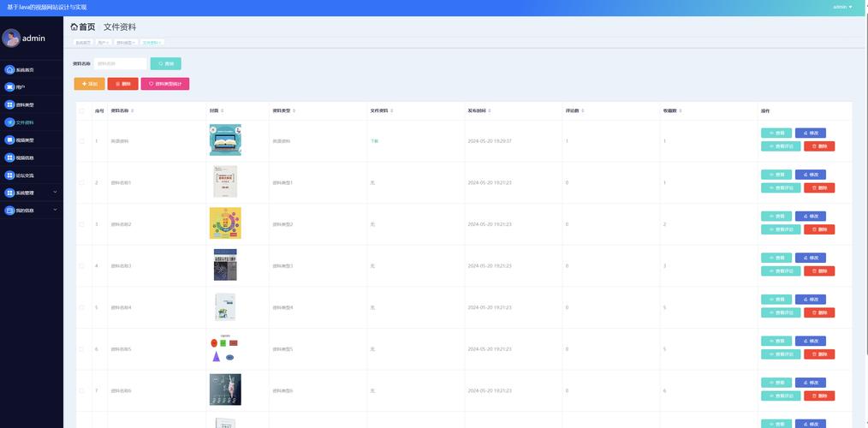The image size is (868, 428).
Task: Click the 论坛交流 sidebar icon
Action: coord(9,175)
